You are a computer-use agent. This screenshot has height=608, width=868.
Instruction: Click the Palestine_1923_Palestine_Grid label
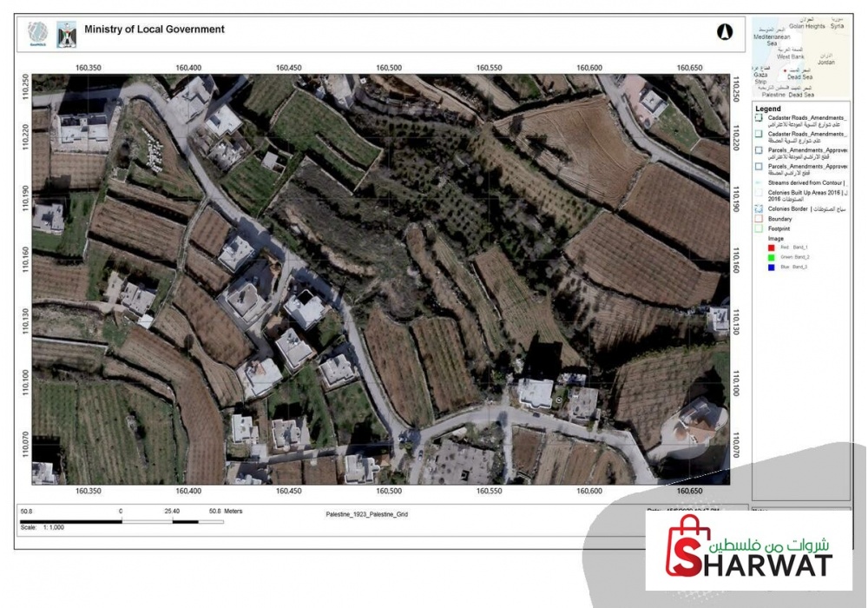pos(366,514)
